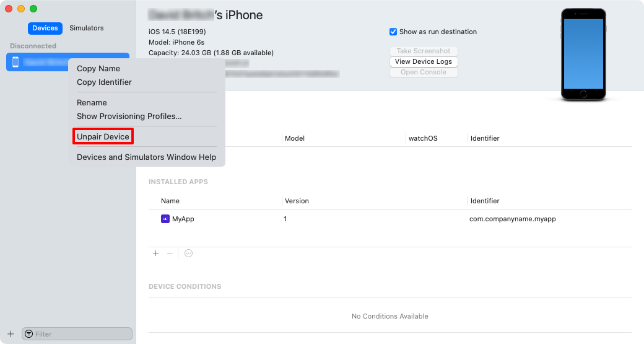Choose Copy Identifier menu entry
The image size is (644, 344).
[104, 82]
